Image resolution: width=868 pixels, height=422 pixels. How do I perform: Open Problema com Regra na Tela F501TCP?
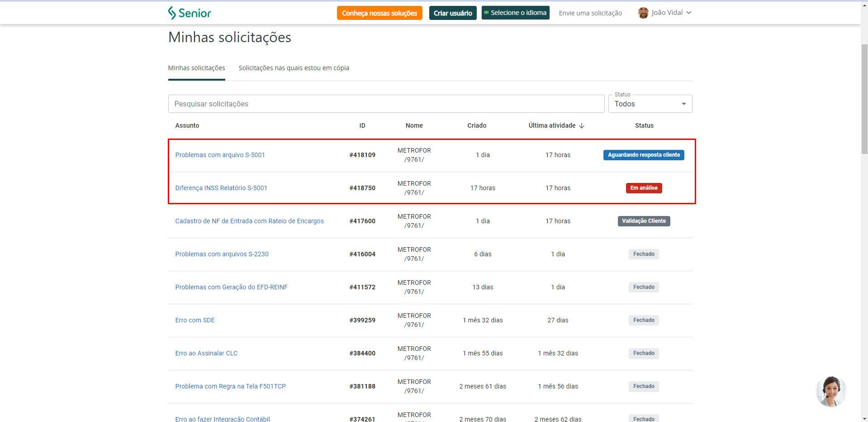(x=230, y=386)
